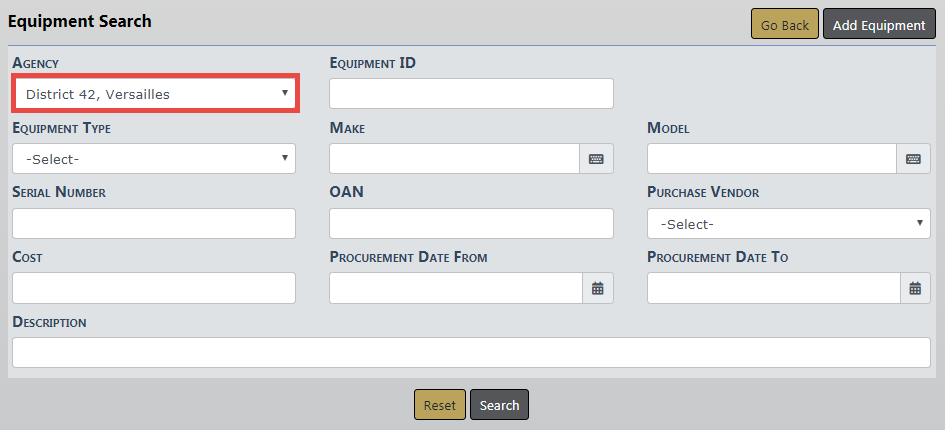Viewport: 945px width, 430px height.
Task: Click inside the Cost field
Action: point(154,288)
